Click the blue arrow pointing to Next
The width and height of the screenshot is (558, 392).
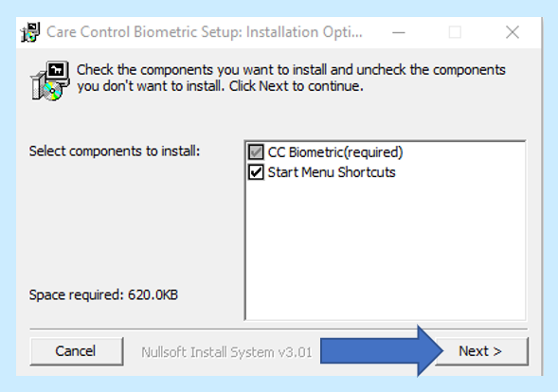[382, 350]
